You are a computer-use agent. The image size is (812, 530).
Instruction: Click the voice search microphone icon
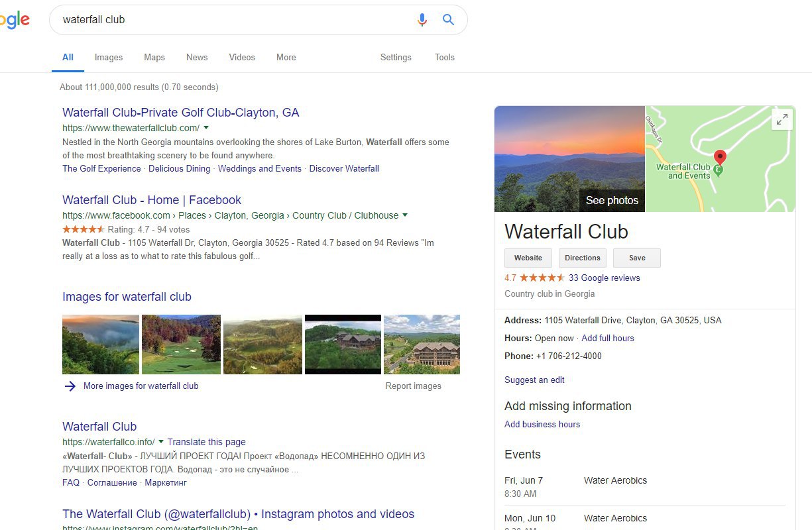422,20
